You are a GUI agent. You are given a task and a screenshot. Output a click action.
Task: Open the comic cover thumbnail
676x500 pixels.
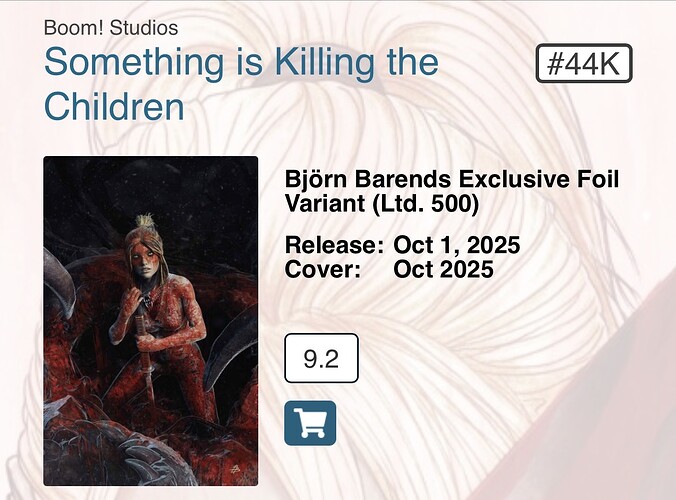151,321
